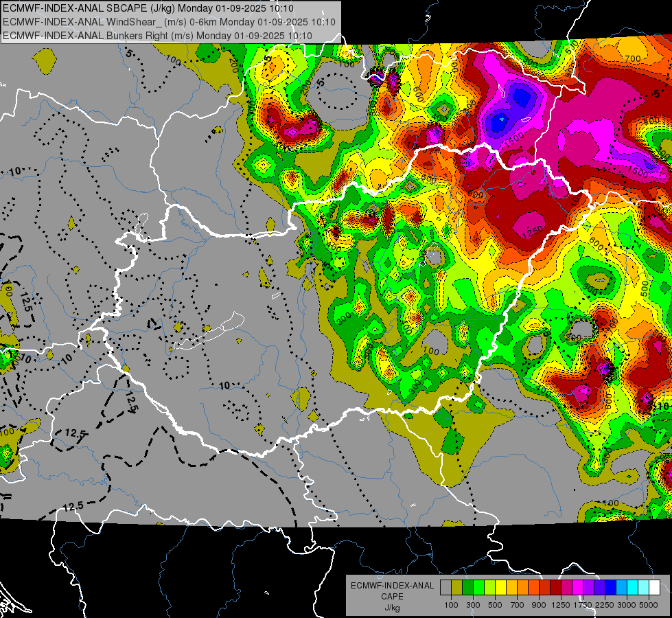
Task: Click the J/kg unit label in the legend
Action: click(x=392, y=608)
